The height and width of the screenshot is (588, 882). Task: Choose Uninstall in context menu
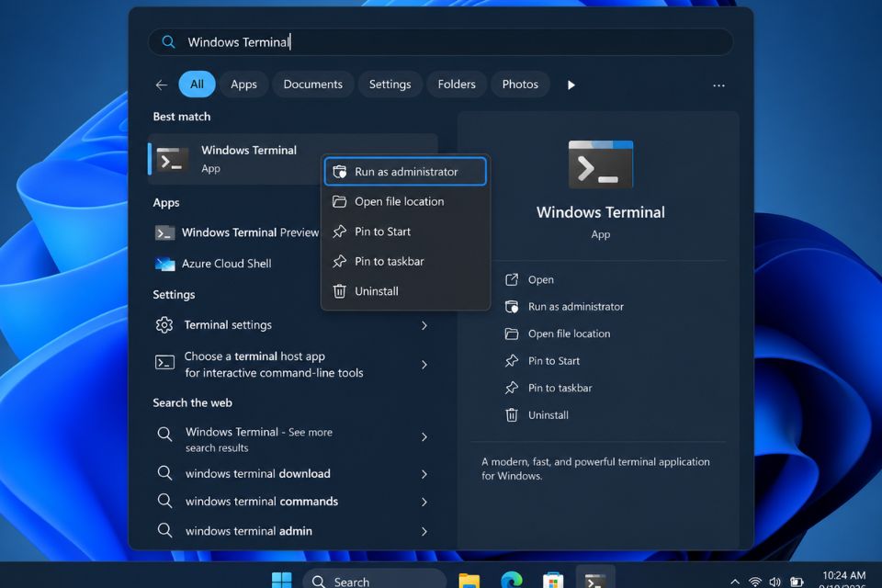pyautogui.click(x=405, y=291)
